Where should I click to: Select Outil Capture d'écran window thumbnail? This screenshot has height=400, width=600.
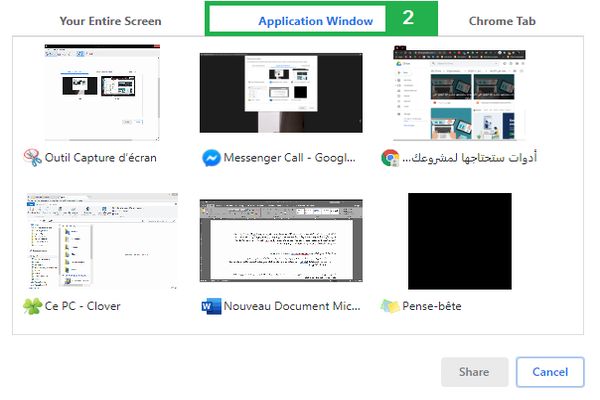(x=102, y=92)
